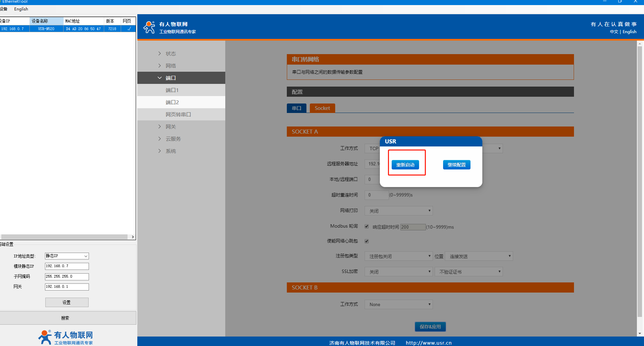
Task: Click the device list horizontal scrollbar arrow
Action: coord(133,237)
